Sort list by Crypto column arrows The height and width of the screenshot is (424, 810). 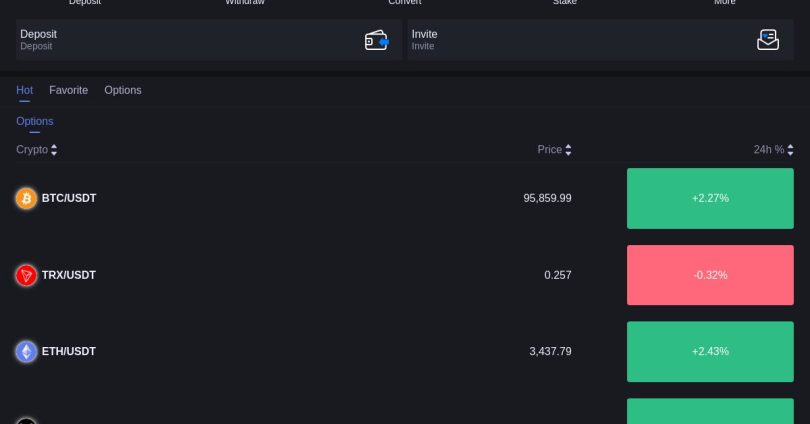pos(54,150)
